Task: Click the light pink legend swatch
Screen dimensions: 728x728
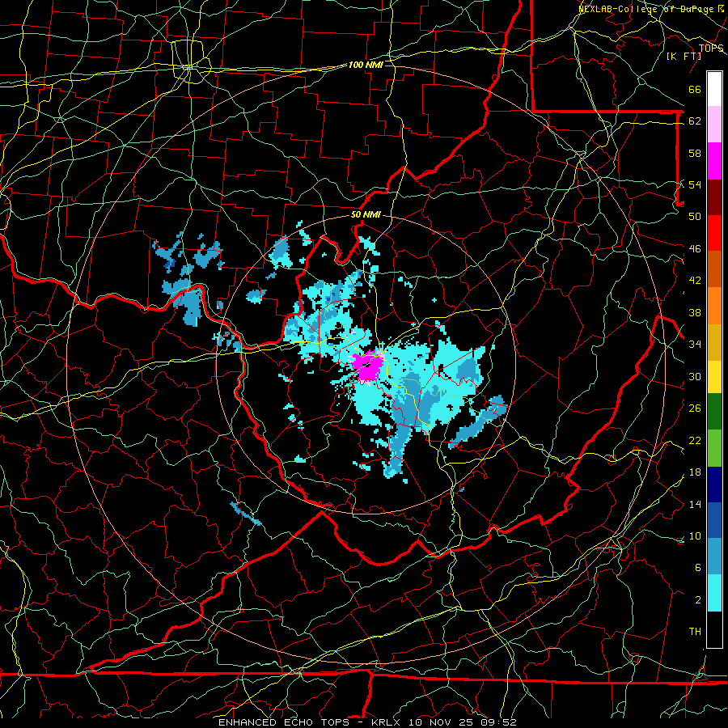Action: [714, 125]
